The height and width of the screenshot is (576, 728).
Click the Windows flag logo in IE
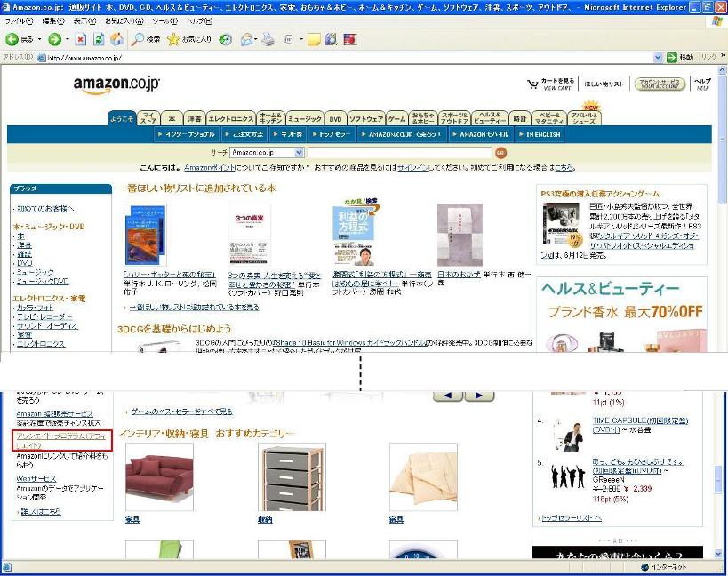point(717,20)
